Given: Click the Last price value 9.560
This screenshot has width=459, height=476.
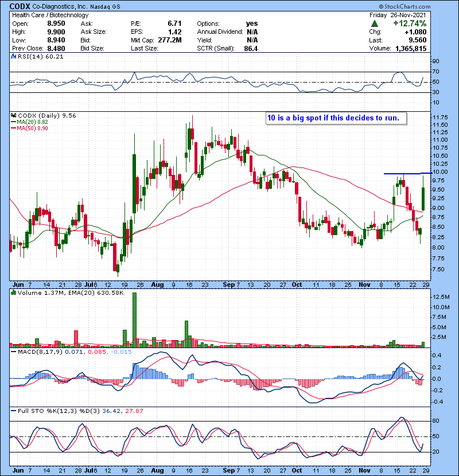Looking at the screenshot, I should coord(417,40).
